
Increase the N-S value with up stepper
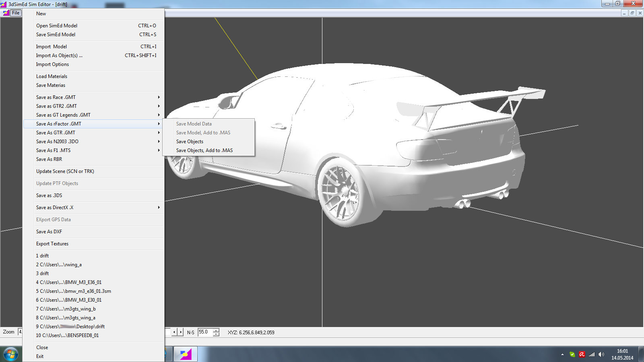216,330
